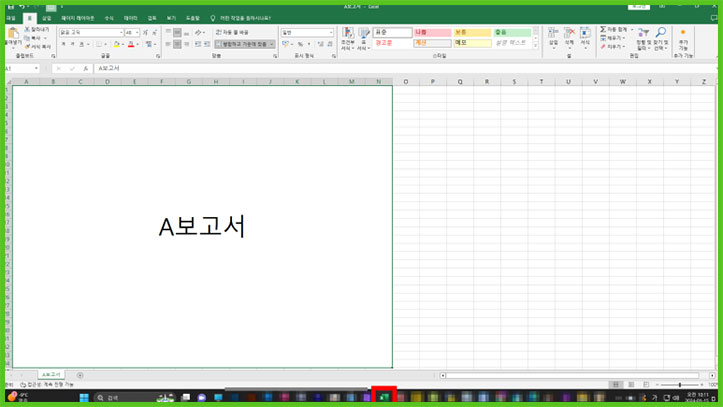This screenshot has width=723, height=407.
Task: Toggle middle vertical alignment
Action: (177, 32)
